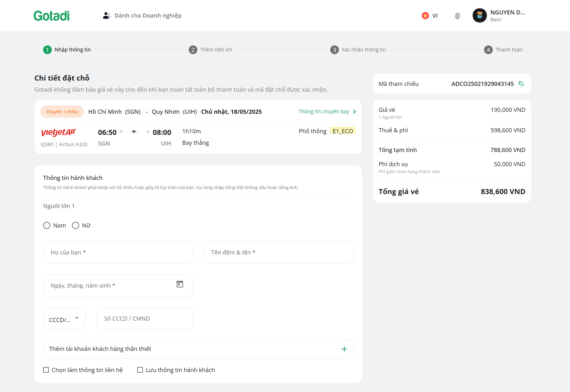Click the Gotadi logo
This screenshot has width=570, height=392.
click(52, 16)
